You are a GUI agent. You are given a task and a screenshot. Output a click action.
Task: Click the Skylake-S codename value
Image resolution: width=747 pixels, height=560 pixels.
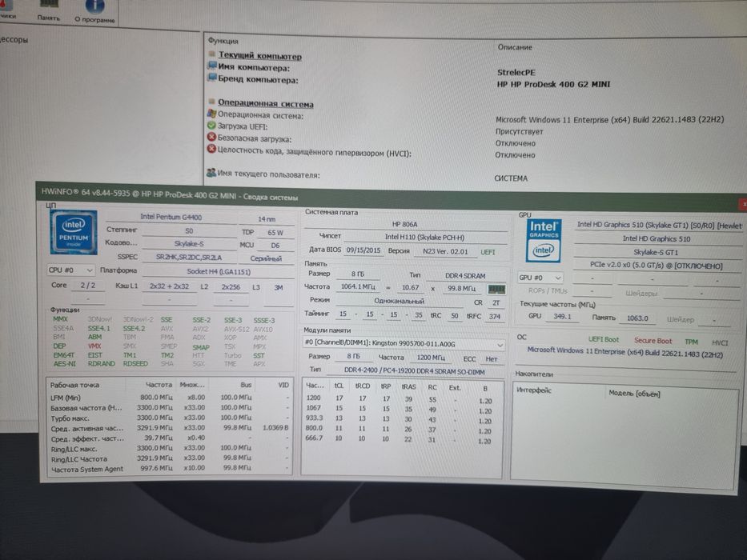click(189, 244)
